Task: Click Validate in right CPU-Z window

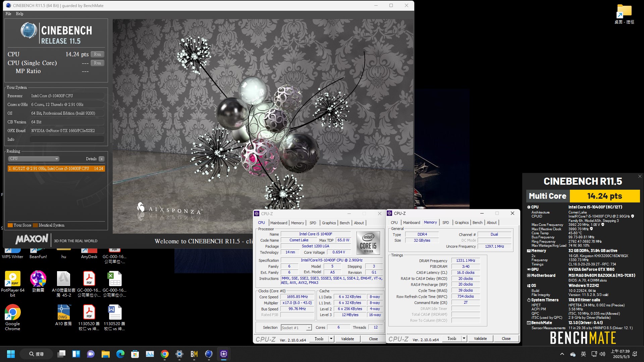Action: 480,339
